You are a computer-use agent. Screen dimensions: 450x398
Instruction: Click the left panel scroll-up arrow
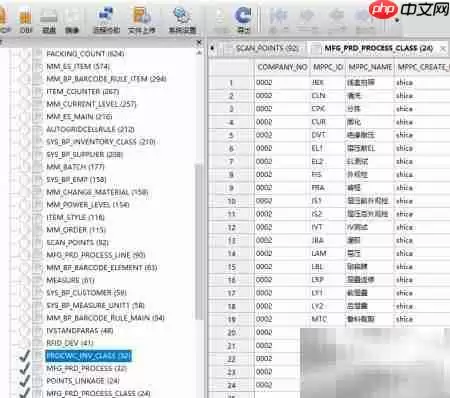tap(199, 53)
